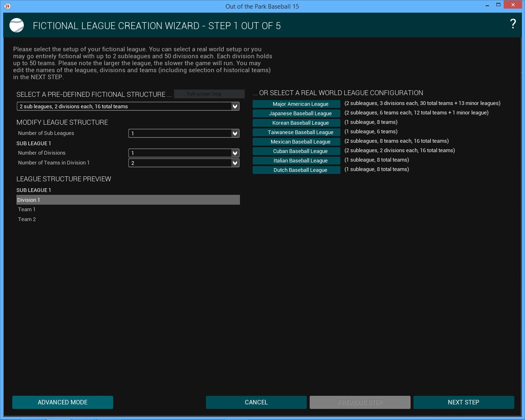
Task: Open help via the question mark icon
Action: 513,24
